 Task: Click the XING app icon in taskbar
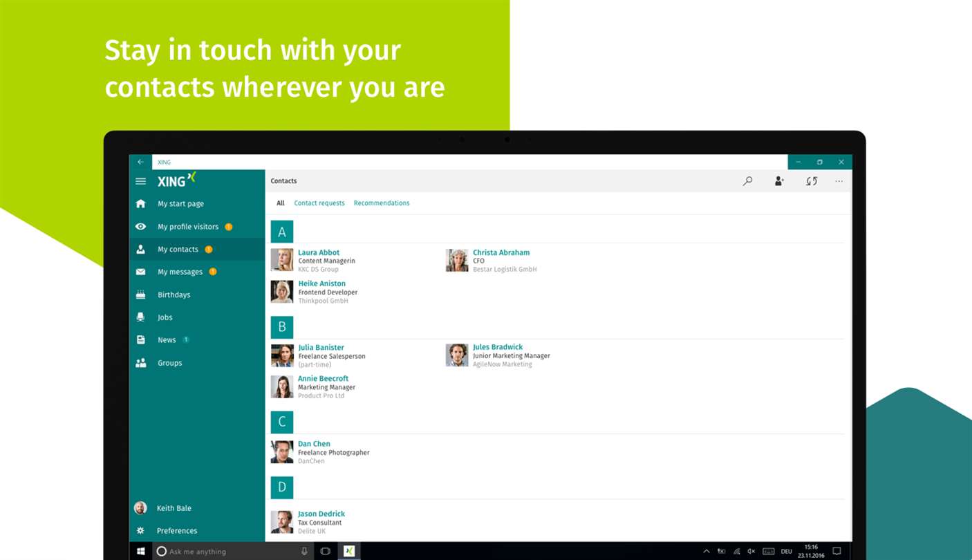tap(349, 551)
